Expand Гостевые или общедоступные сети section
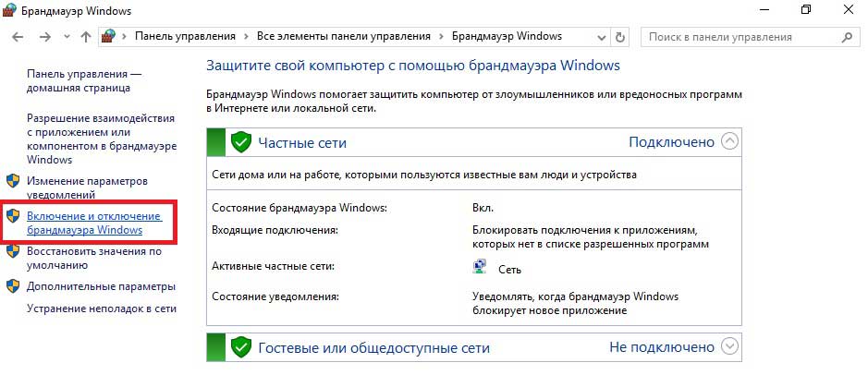Viewport: 868px width, 387px height. pyautogui.click(x=730, y=346)
